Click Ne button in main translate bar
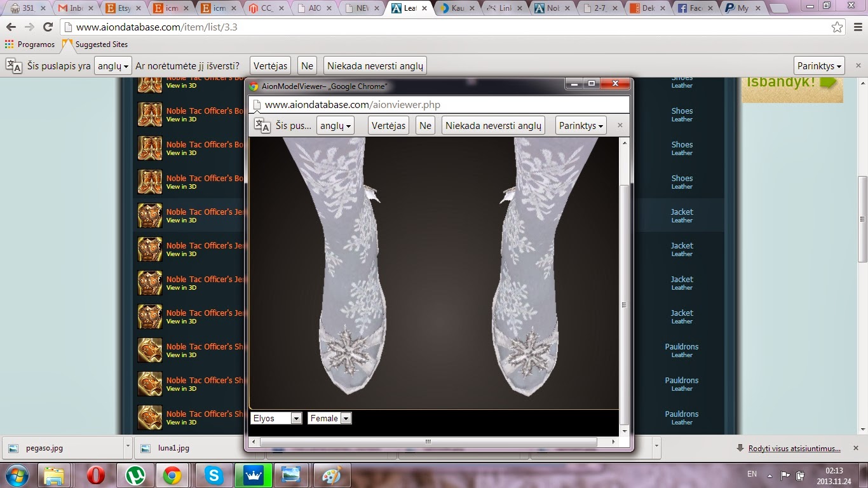Image resolution: width=868 pixels, height=488 pixels. click(307, 65)
